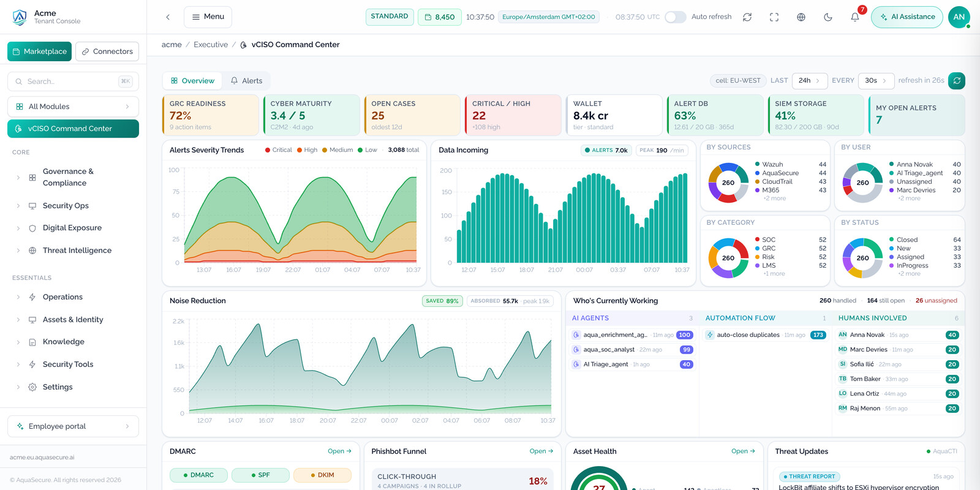Click the manual refresh icon in header
The height and width of the screenshot is (490, 980).
pyautogui.click(x=747, y=17)
